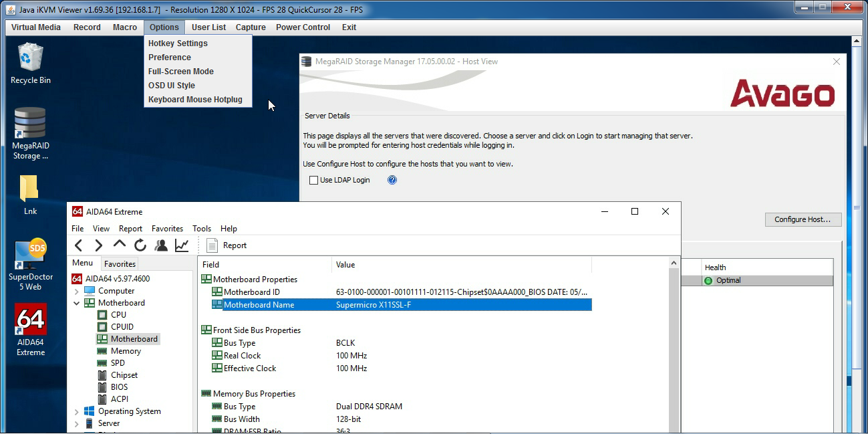Select Full-Screen Mode from Options menu
Screen dimensions: 868x434
[x=181, y=72]
